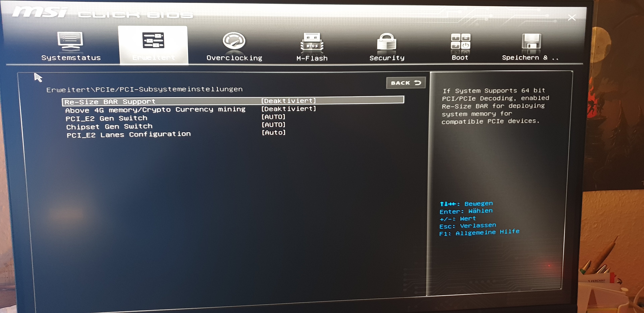The width and height of the screenshot is (644, 313).
Task: Click the Erweitert sliders icon
Action: tap(153, 40)
